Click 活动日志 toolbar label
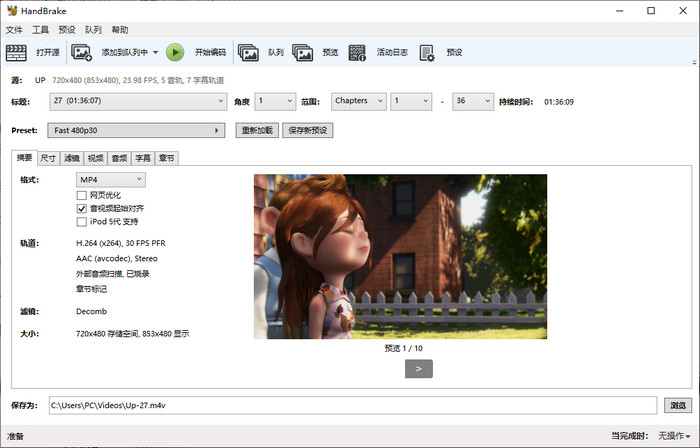 (392, 52)
